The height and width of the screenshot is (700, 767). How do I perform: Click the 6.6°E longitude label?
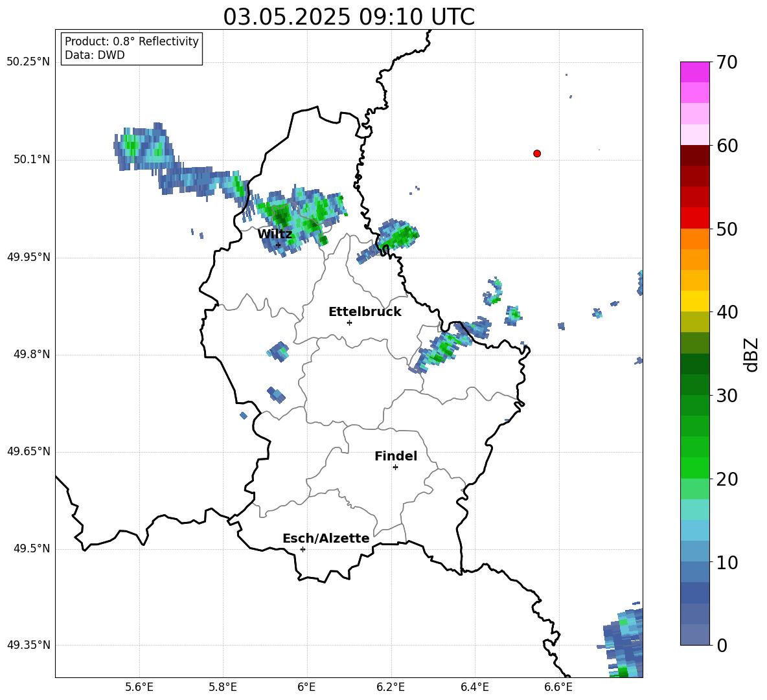point(558,687)
